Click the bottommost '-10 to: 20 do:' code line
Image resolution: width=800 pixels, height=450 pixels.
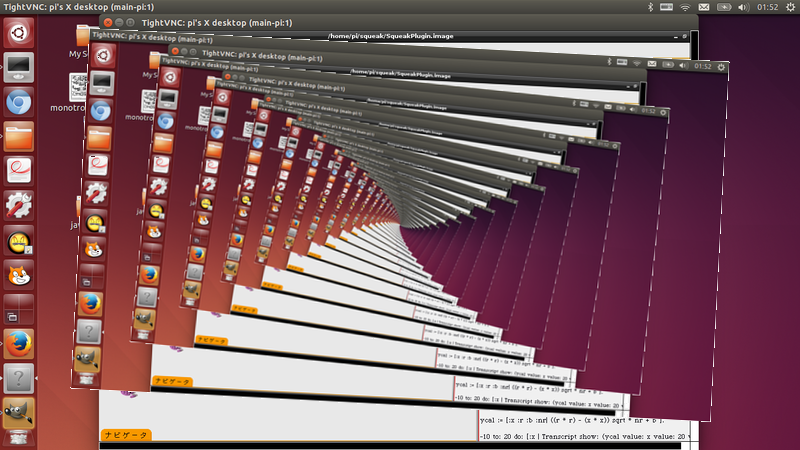pos(585,436)
